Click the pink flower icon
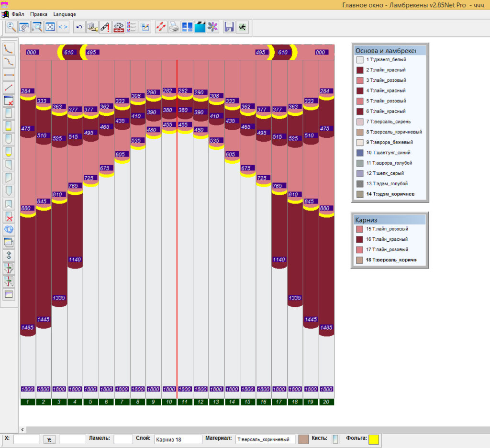This screenshot has width=490, height=448. tap(213, 27)
